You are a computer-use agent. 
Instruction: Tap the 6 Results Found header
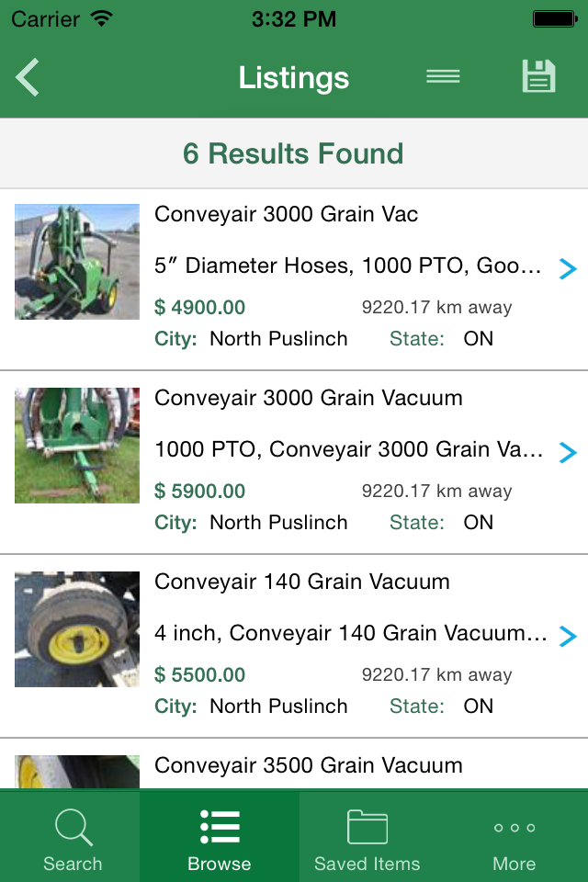pyautogui.click(x=294, y=153)
